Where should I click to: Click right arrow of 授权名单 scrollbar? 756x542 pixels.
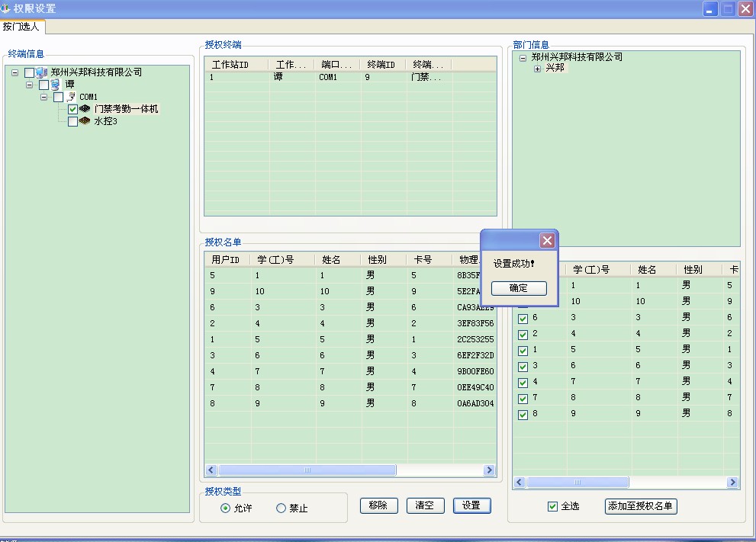tap(489, 470)
